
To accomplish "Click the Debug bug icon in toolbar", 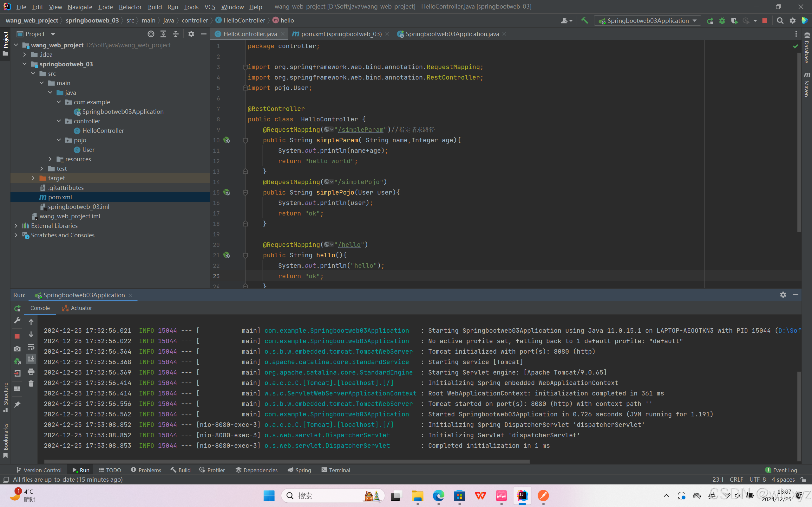I will [x=722, y=21].
